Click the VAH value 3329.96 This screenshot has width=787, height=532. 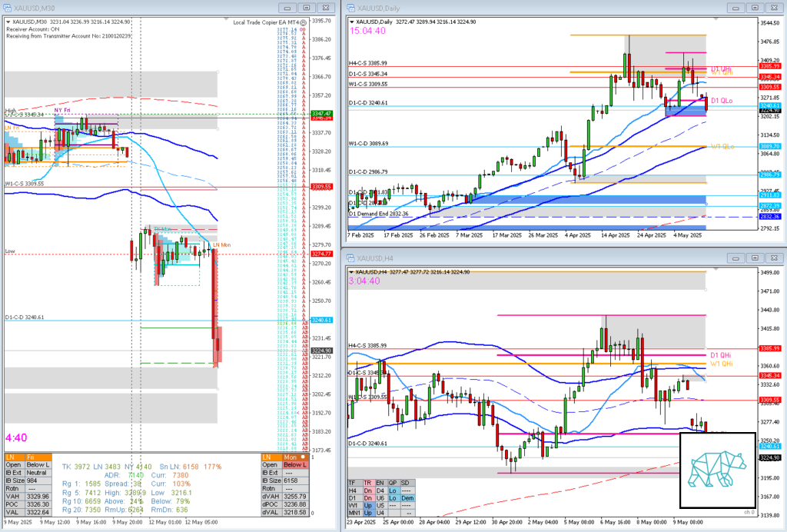(x=38, y=497)
